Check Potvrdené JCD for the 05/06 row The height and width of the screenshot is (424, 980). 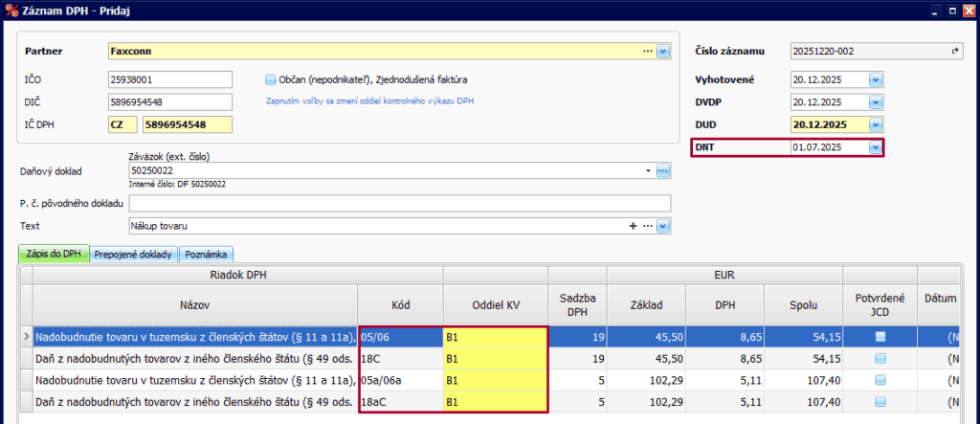(x=880, y=337)
